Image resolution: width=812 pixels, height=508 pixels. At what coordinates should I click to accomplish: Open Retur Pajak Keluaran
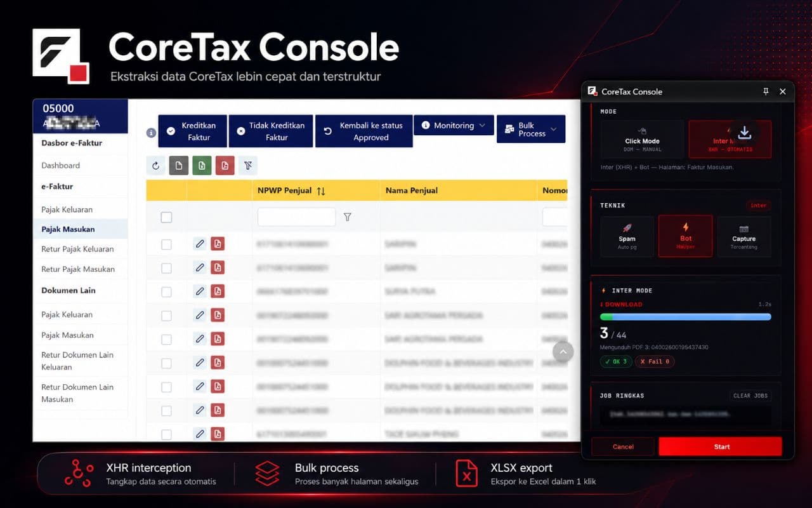click(77, 249)
